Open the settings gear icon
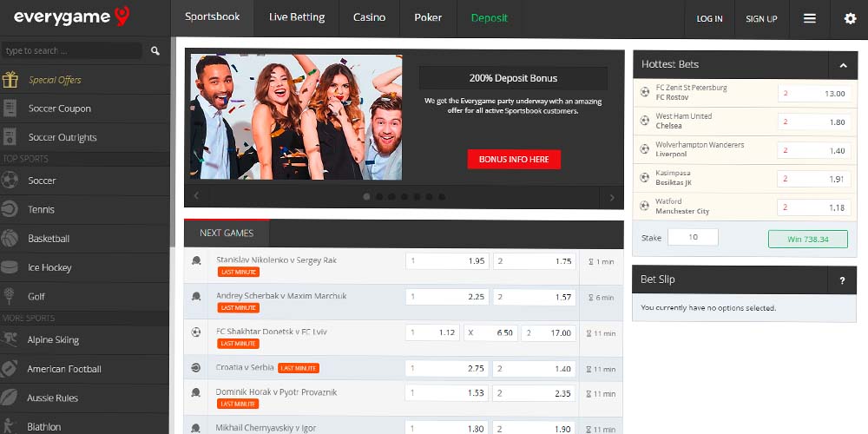Image resolution: width=868 pixels, height=434 pixels. [850, 18]
